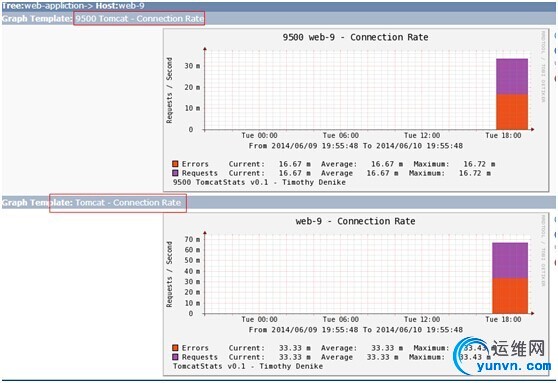Screen dimensions: 558x383
Task: Click the 'Tue 00:00' label on the lower graph
Action: pyautogui.click(x=259, y=319)
